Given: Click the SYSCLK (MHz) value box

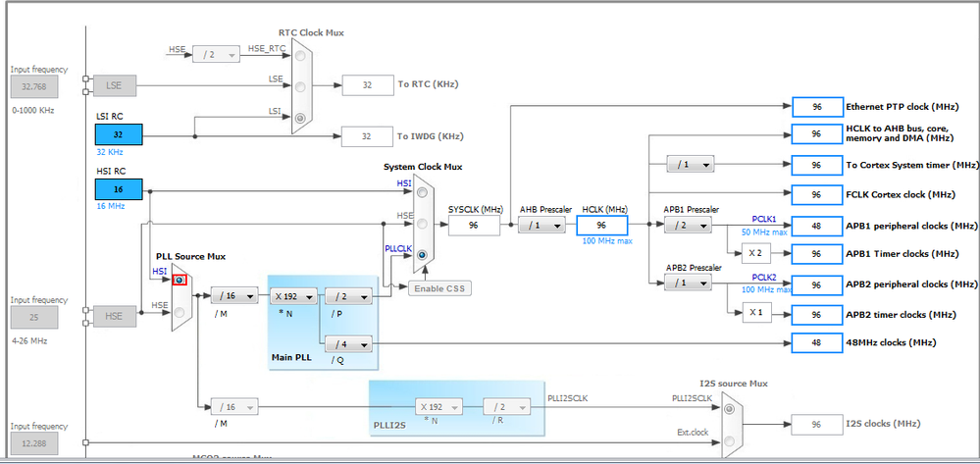Looking at the screenshot, I should pos(474,225).
